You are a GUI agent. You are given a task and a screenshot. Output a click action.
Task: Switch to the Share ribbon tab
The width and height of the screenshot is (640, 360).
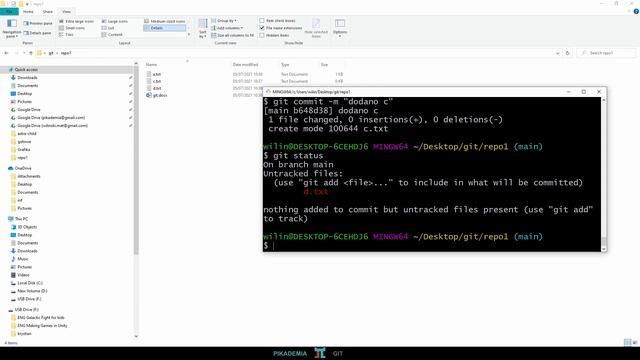click(48, 11)
